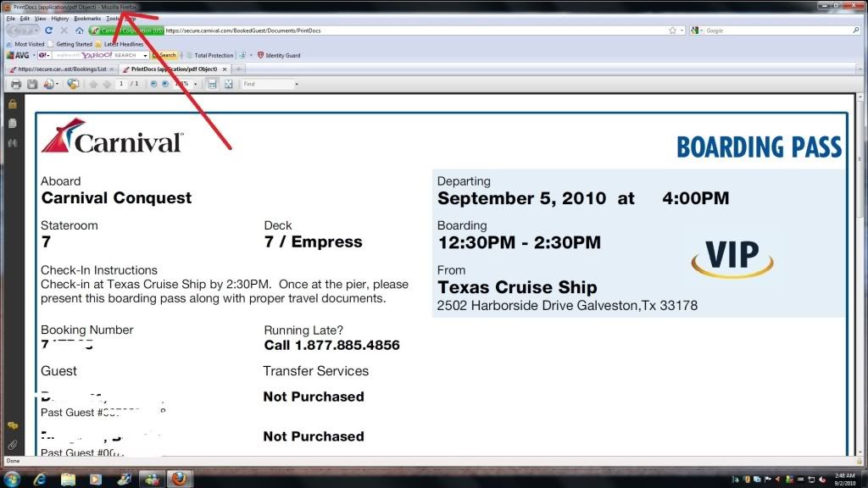This screenshot has height=488, width=868.
Task: Open the Edit menu
Action: tap(25, 19)
